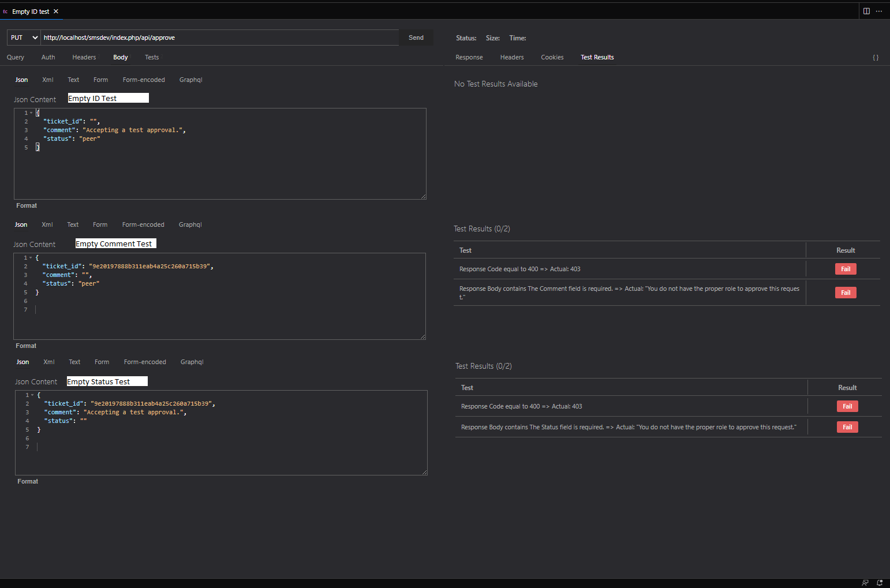
Task: Click the curly braces raw view icon
Action: point(876,57)
